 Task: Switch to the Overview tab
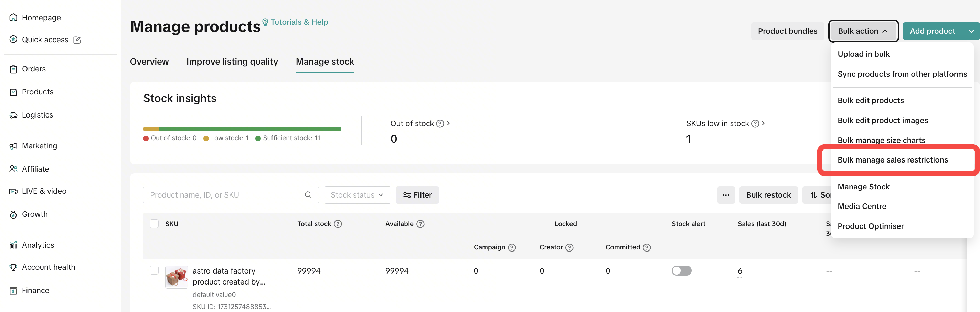[x=149, y=62]
